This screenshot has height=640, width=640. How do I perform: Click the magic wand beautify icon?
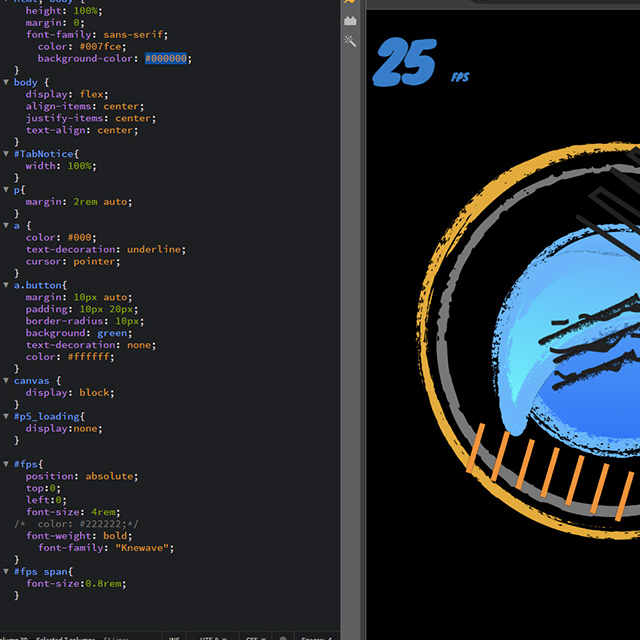tap(350, 41)
